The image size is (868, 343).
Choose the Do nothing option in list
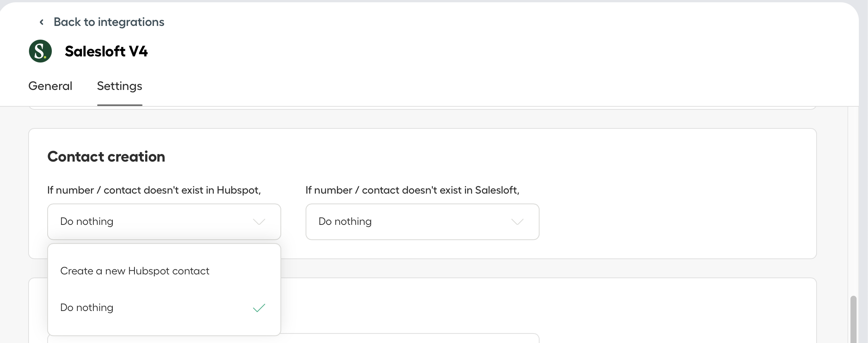pos(164,308)
